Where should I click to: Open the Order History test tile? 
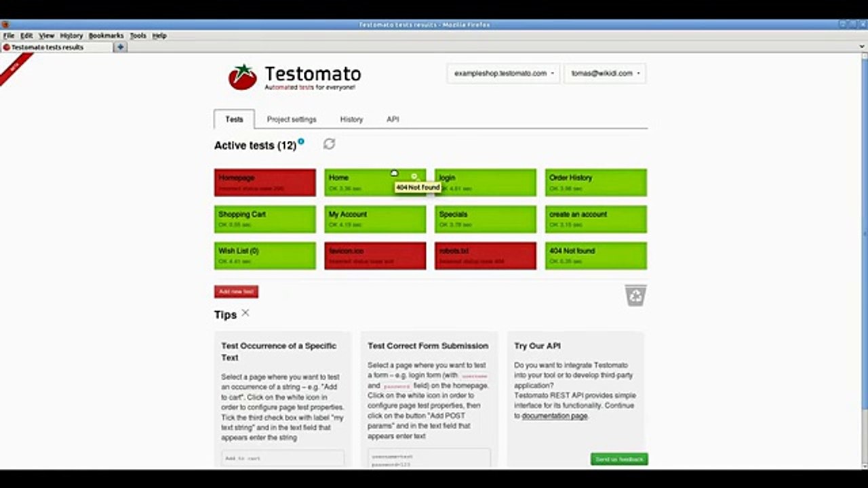pyautogui.click(x=596, y=182)
